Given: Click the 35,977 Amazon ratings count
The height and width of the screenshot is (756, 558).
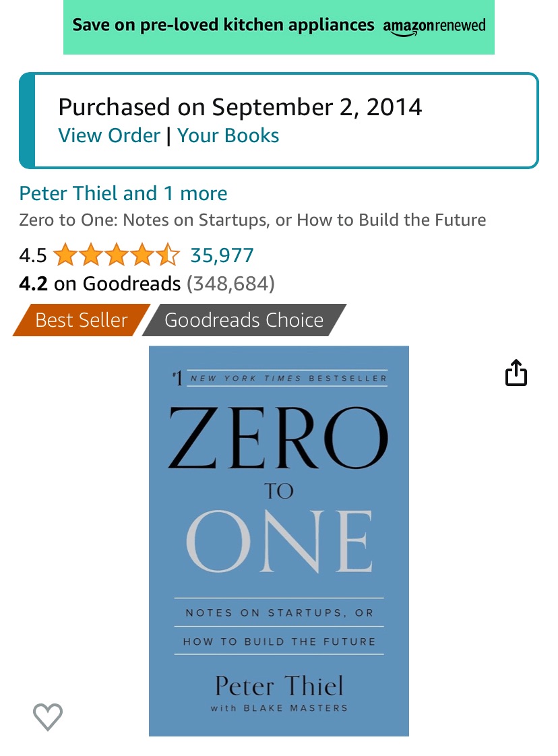Looking at the screenshot, I should click(x=222, y=255).
